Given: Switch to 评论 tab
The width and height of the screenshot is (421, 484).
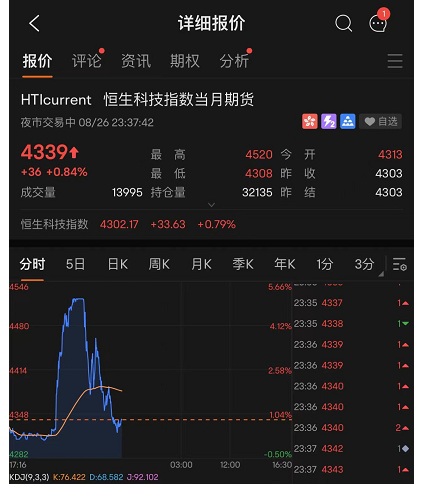Looking at the screenshot, I should coord(86,61).
